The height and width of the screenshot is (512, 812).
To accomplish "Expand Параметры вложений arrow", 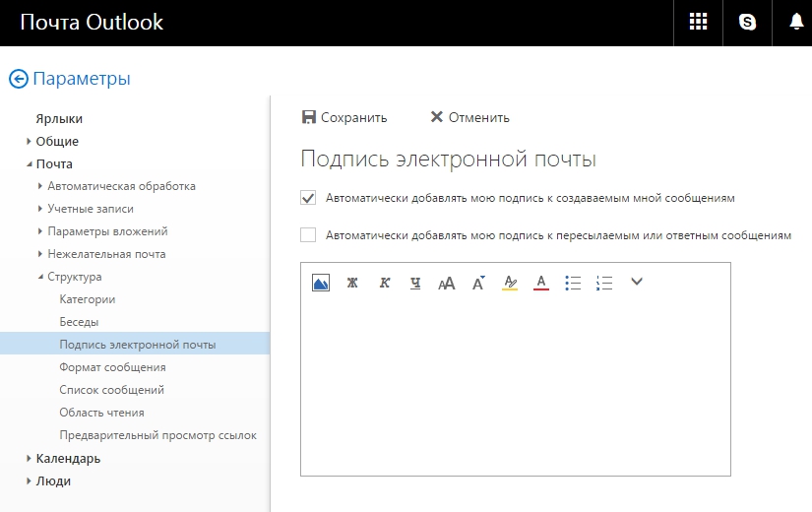I will (x=40, y=231).
